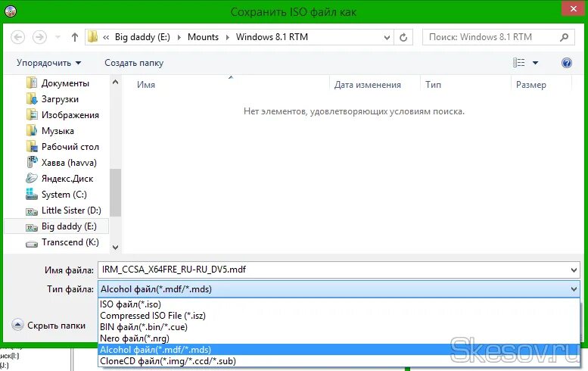Click the Изображения folder icon
The height and width of the screenshot is (371, 588).
[32, 115]
